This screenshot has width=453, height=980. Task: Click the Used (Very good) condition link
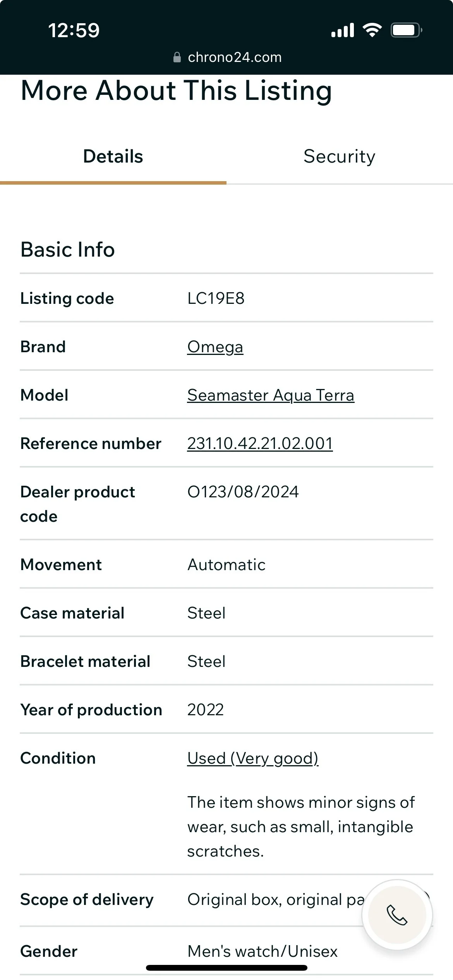pos(253,758)
